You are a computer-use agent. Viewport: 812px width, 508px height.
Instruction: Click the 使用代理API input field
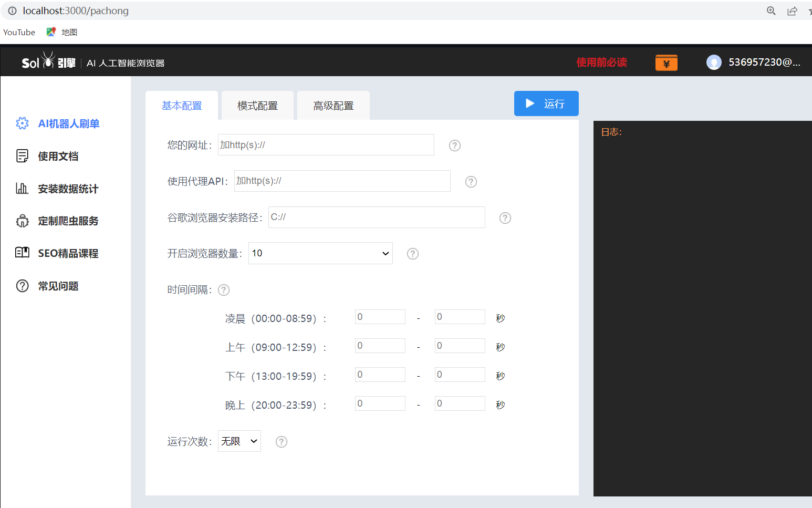click(342, 181)
